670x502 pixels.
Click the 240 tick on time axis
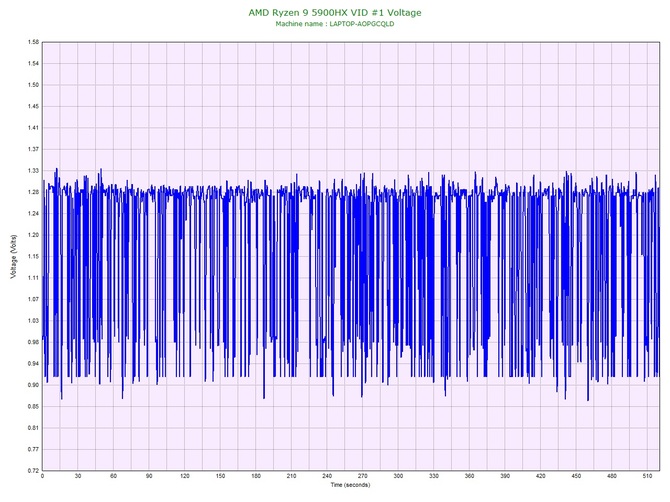click(327, 476)
